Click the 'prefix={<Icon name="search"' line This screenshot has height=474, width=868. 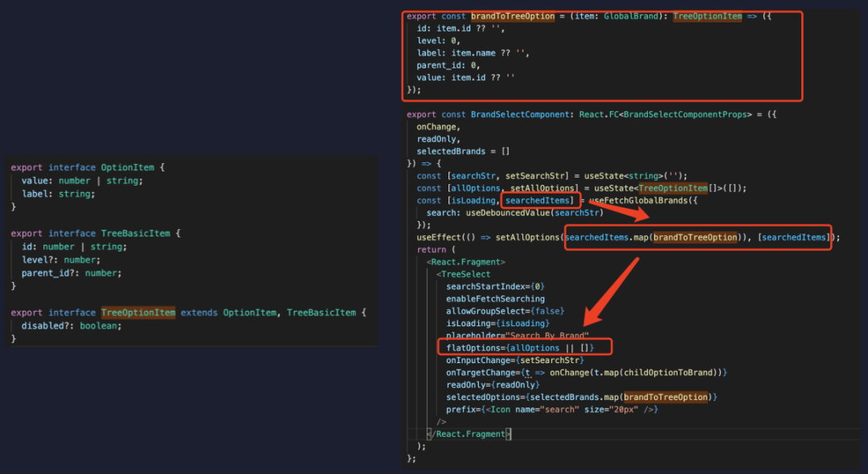552,409
